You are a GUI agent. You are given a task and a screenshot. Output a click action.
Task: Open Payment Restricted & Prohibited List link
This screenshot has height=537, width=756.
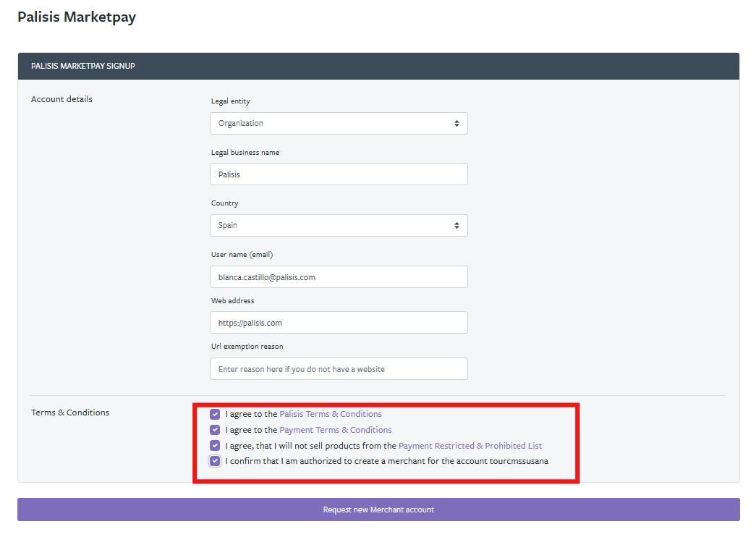470,446
